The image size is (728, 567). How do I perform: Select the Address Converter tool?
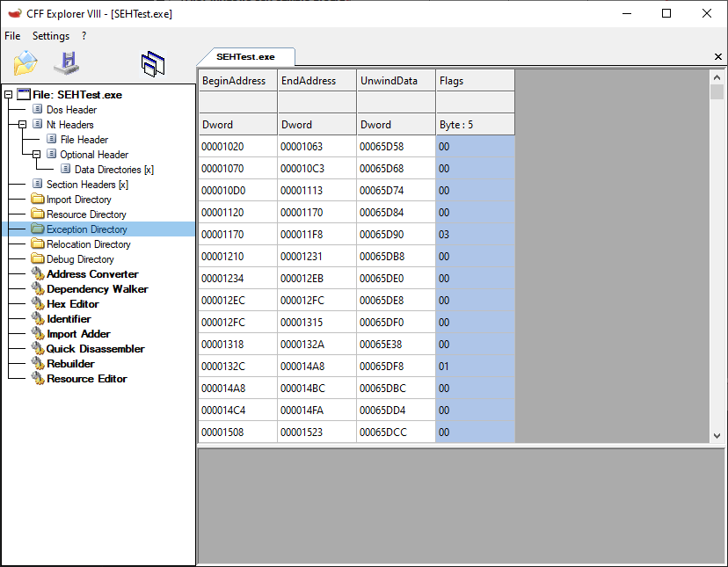[91, 273]
